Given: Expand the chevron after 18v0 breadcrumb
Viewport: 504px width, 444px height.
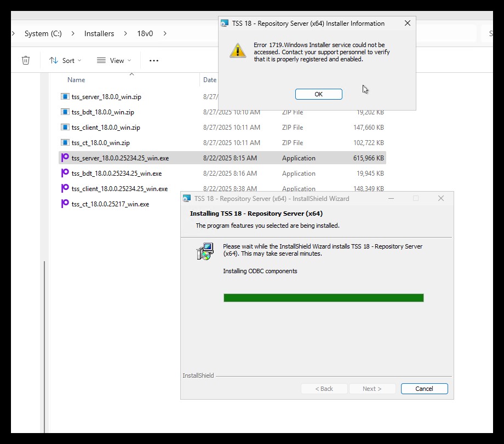Looking at the screenshot, I should coord(165,33).
